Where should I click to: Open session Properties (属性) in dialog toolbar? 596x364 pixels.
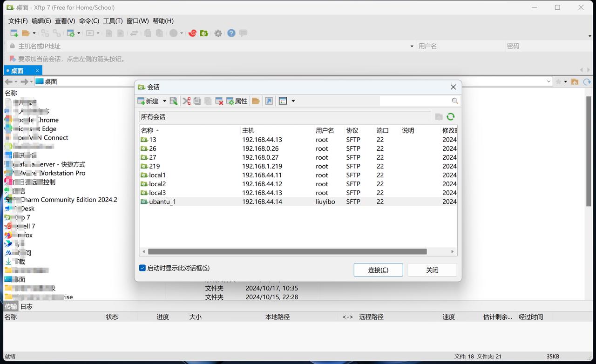[x=237, y=101]
